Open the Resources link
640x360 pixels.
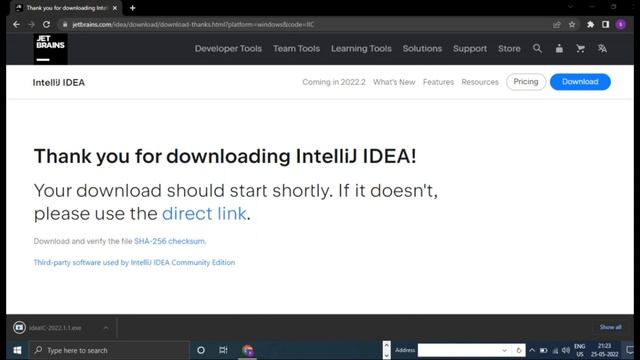click(x=480, y=82)
